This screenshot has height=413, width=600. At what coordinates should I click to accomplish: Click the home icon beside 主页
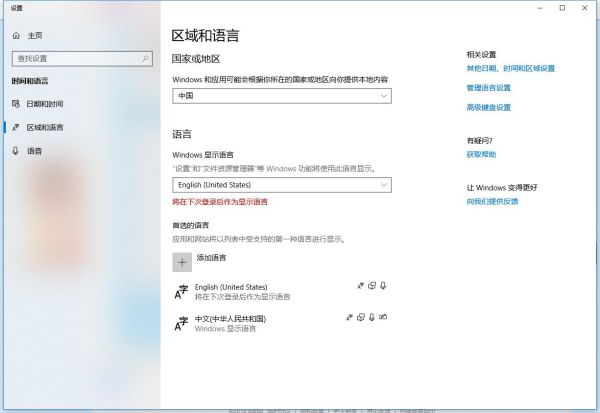(16, 36)
